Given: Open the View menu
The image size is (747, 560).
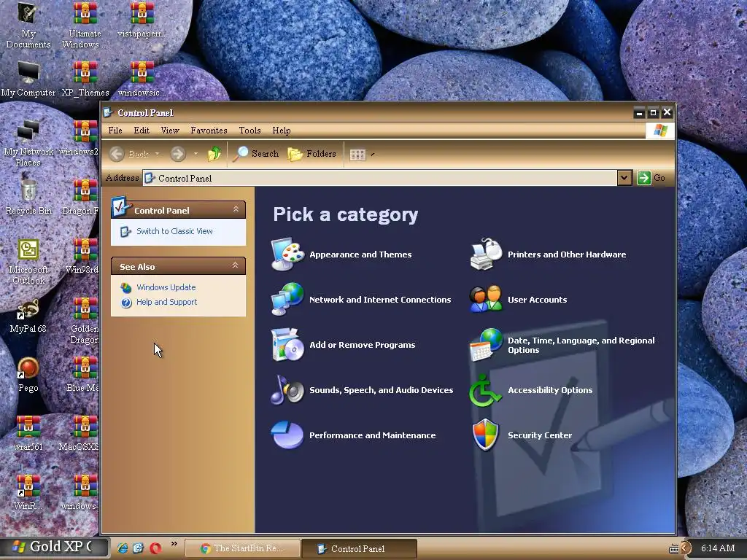Looking at the screenshot, I should [169, 130].
